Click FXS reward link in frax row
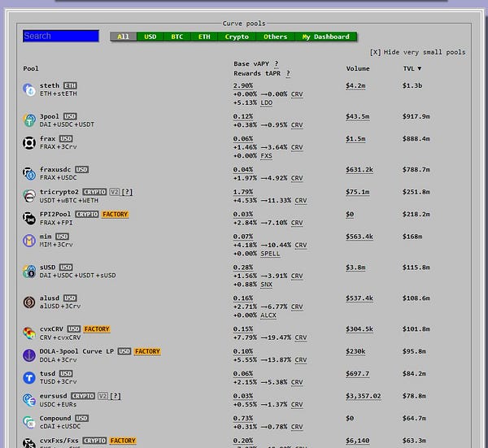 [x=267, y=156]
